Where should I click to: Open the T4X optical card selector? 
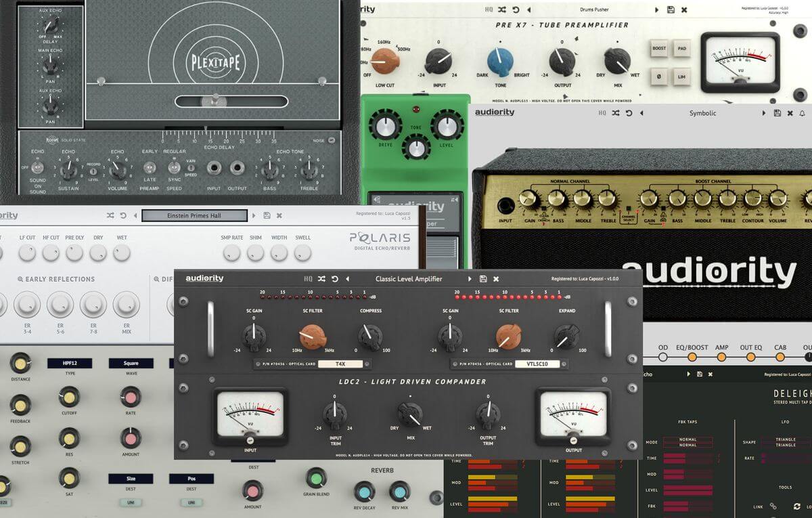tap(335, 364)
